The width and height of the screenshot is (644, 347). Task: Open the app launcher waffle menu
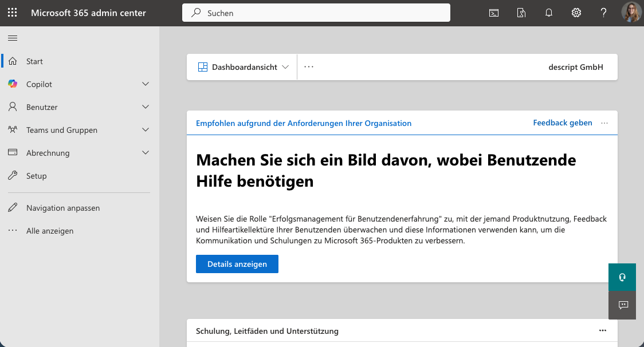pos(12,12)
